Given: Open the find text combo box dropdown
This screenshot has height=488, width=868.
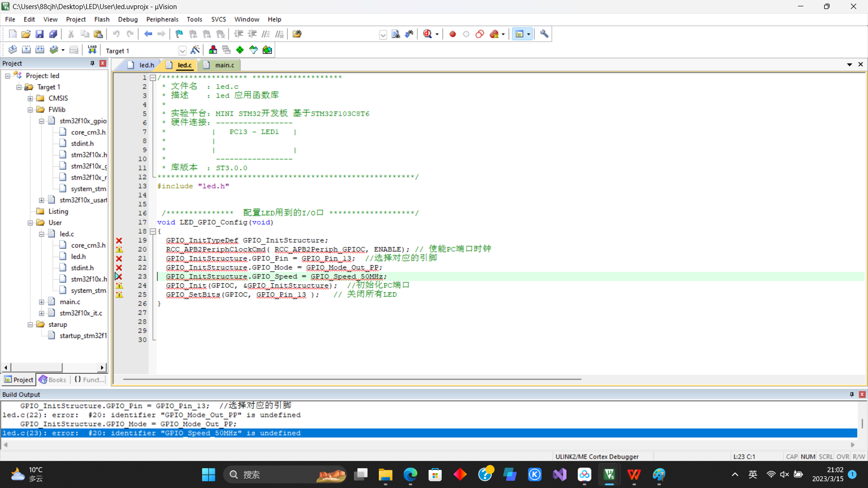Looking at the screenshot, I should point(383,35).
